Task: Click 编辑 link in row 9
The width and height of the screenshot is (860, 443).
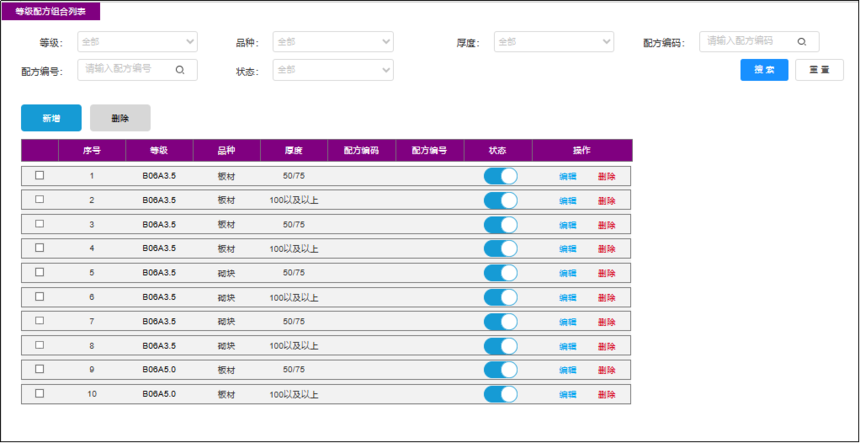Action: (568, 370)
